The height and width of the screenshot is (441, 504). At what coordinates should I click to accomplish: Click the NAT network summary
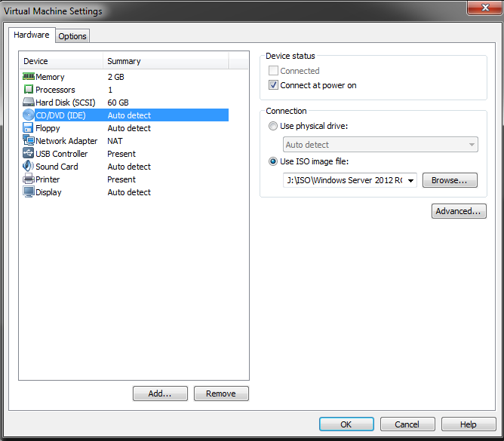(x=115, y=141)
